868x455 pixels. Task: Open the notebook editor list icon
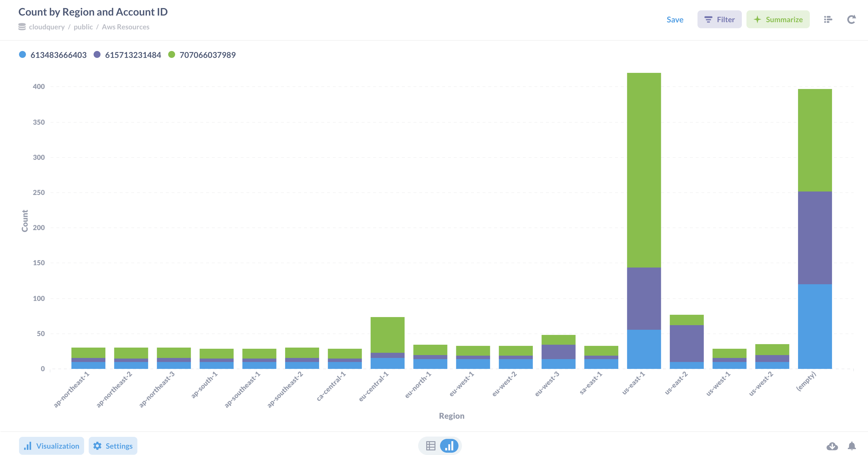[828, 20]
